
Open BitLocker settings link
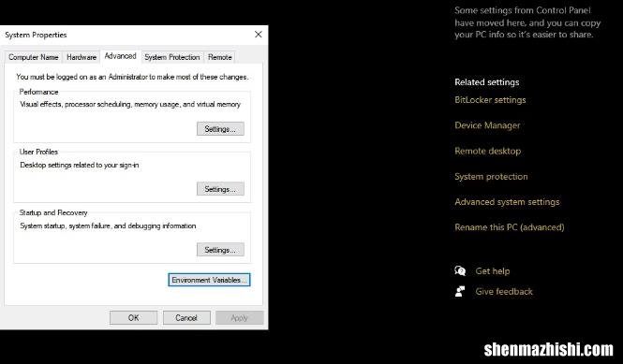tap(490, 100)
